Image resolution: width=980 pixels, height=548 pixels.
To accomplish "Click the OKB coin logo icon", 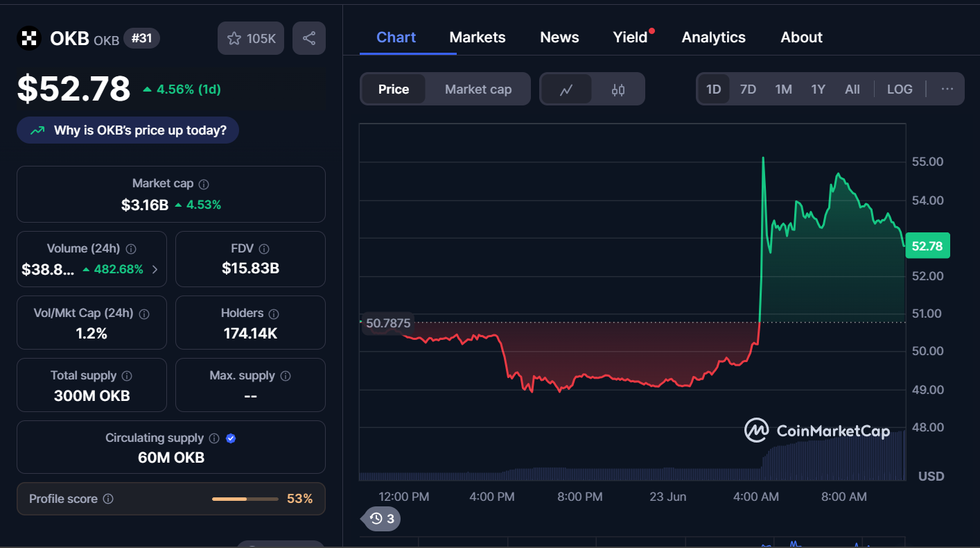I will point(29,38).
